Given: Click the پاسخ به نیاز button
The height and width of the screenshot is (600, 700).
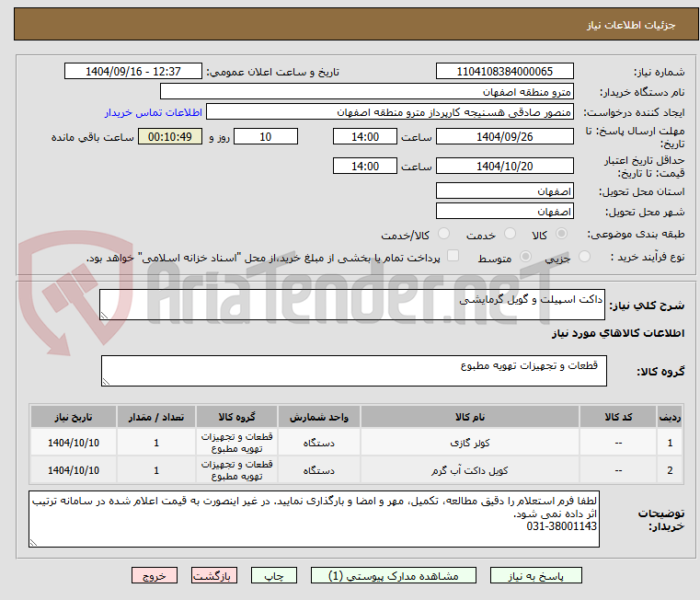Looking at the screenshot, I should [535, 575].
